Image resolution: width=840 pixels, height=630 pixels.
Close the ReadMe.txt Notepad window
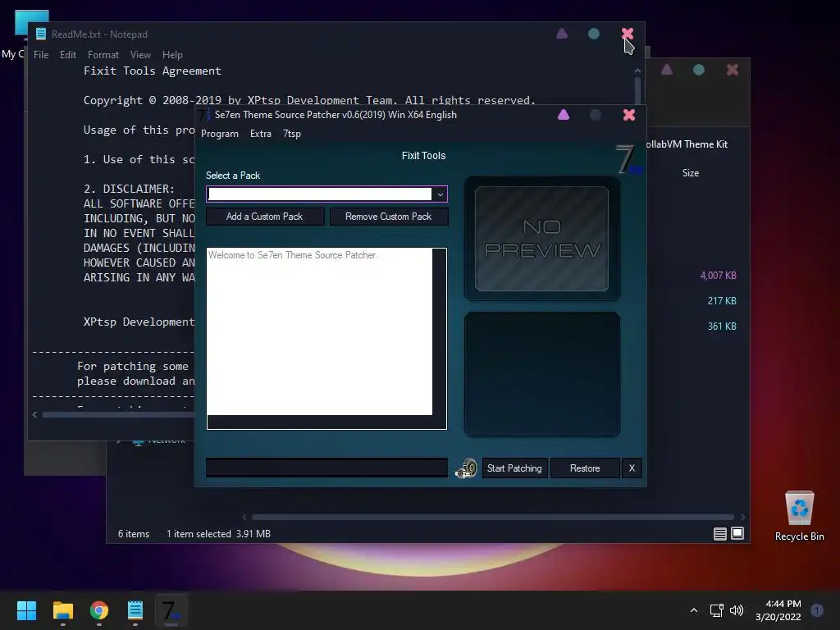click(628, 34)
